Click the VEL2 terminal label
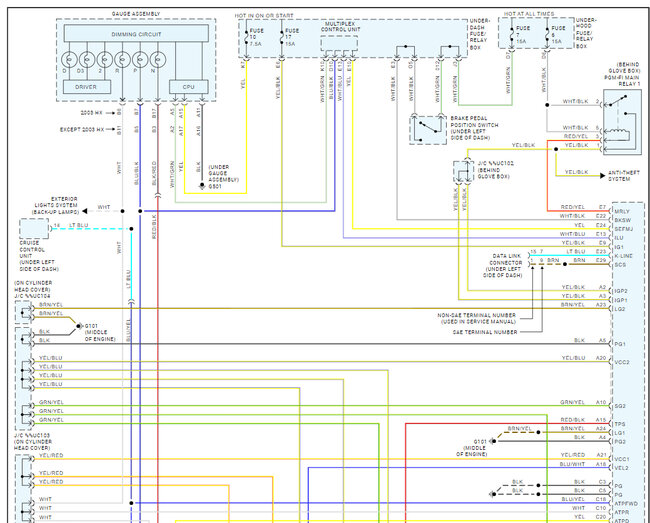The height and width of the screenshot is (523, 650). (x=621, y=468)
